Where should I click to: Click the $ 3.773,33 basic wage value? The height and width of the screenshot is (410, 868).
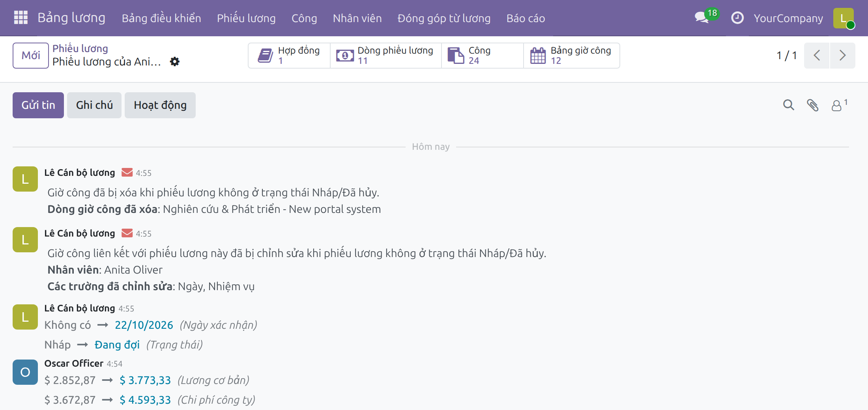click(145, 380)
